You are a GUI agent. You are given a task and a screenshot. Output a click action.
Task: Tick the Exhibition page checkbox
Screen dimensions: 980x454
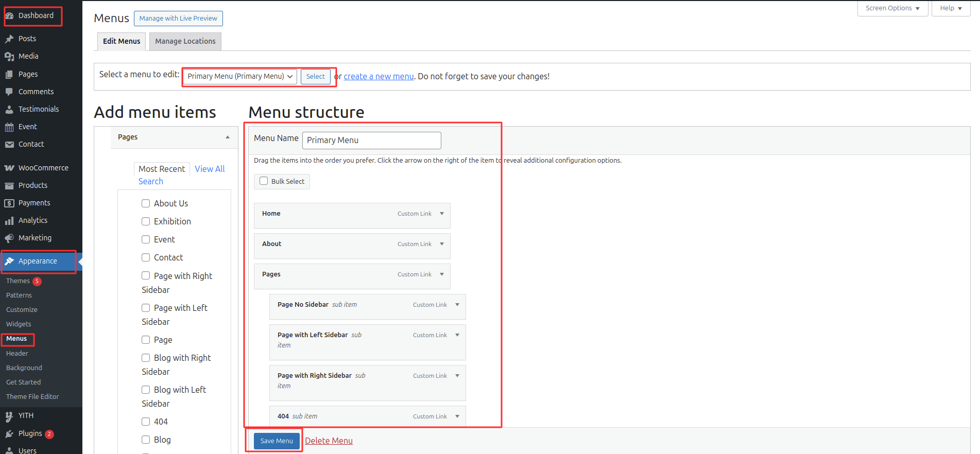coord(146,221)
